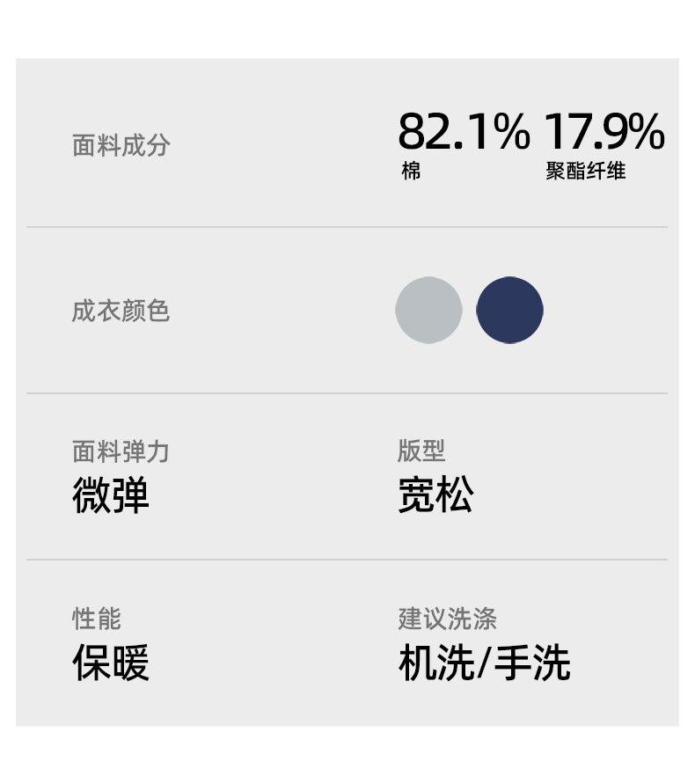Screen dimensions: 695x784
Task: Click the 版型 heading
Action: (x=421, y=451)
